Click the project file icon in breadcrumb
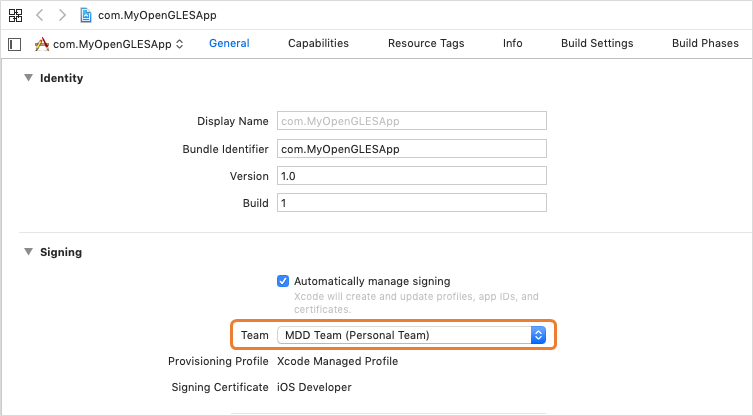Image resolution: width=753 pixels, height=416 pixels. [x=86, y=15]
